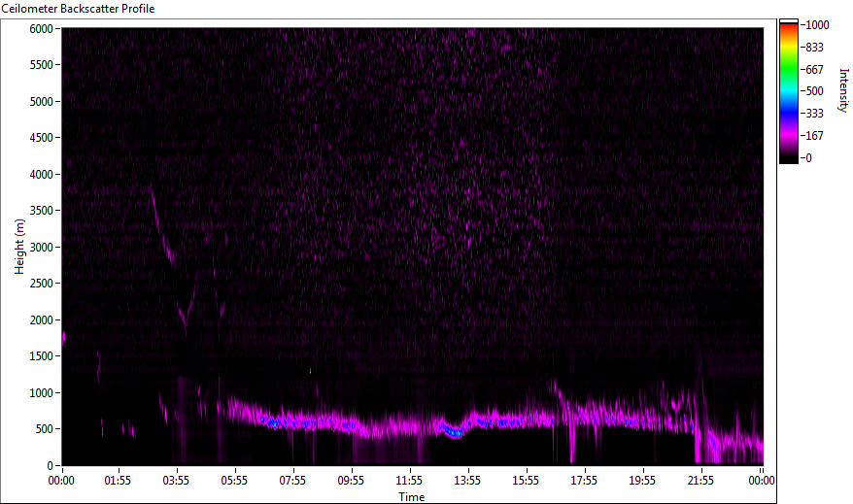Click the 3000 height tick label

coord(42,248)
